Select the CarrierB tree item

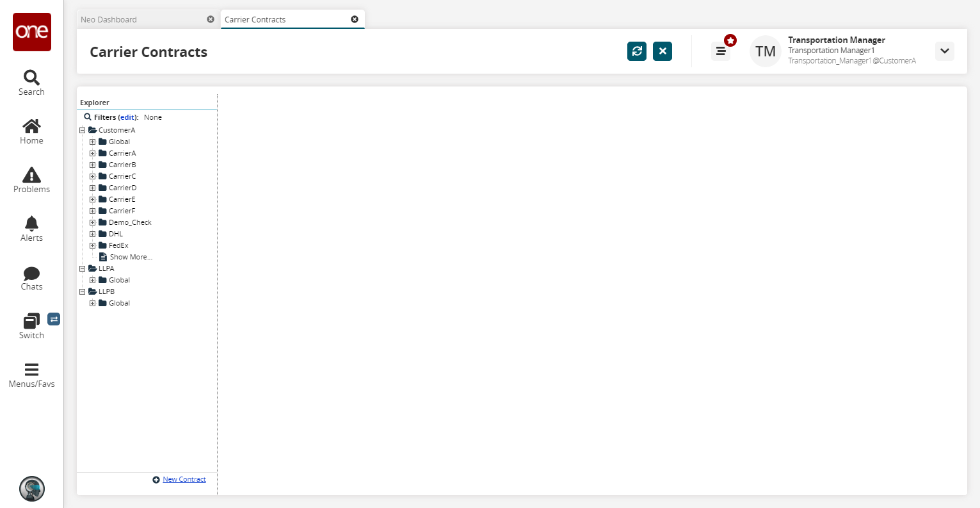(122, 165)
